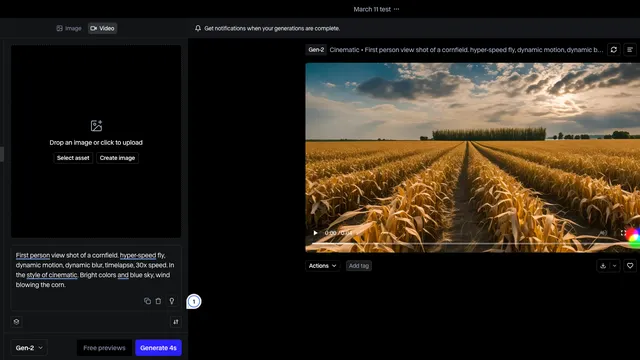This screenshot has width=640, height=360.
Task: Click the Generate 4s button
Action: [158, 348]
